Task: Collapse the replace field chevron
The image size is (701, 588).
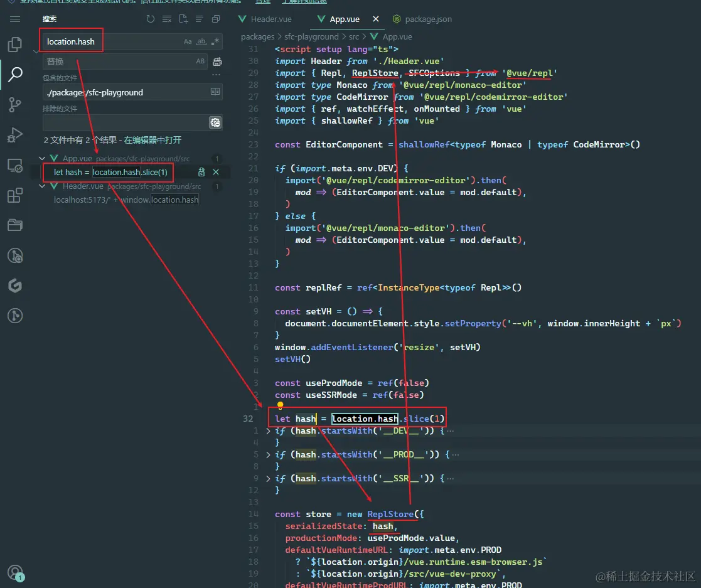Action: pyautogui.click(x=36, y=51)
